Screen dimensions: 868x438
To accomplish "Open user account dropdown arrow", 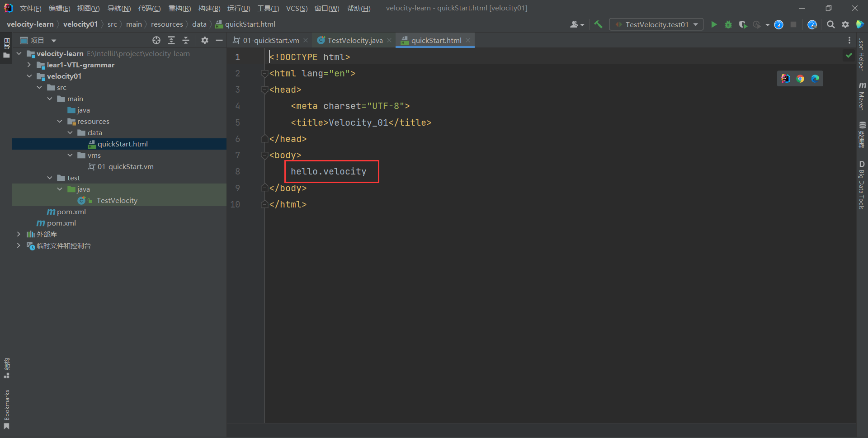I will (582, 25).
